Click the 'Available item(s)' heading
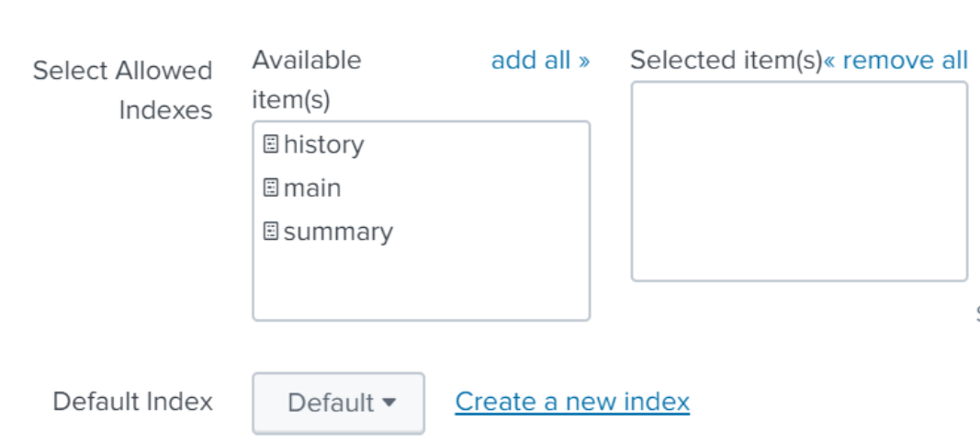This screenshot has width=980, height=444. [x=306, y=79]
